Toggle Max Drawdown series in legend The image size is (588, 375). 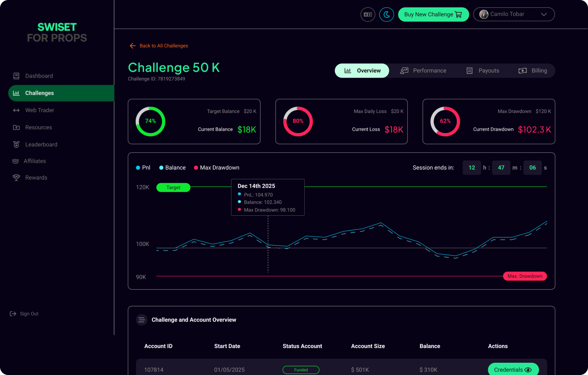tap(217, 168)
